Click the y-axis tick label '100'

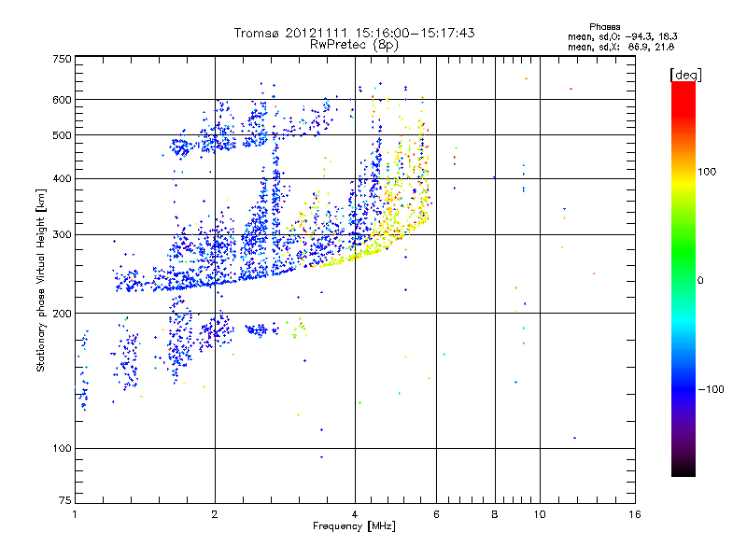(62, 449)
